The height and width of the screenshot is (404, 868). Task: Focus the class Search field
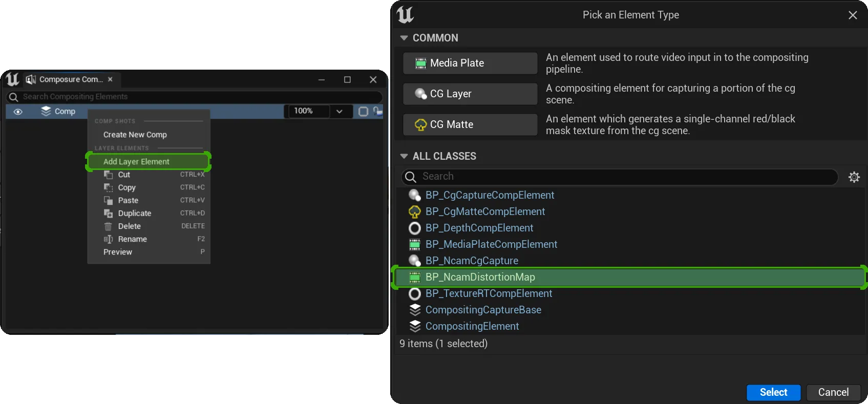[x=620, y=177]
